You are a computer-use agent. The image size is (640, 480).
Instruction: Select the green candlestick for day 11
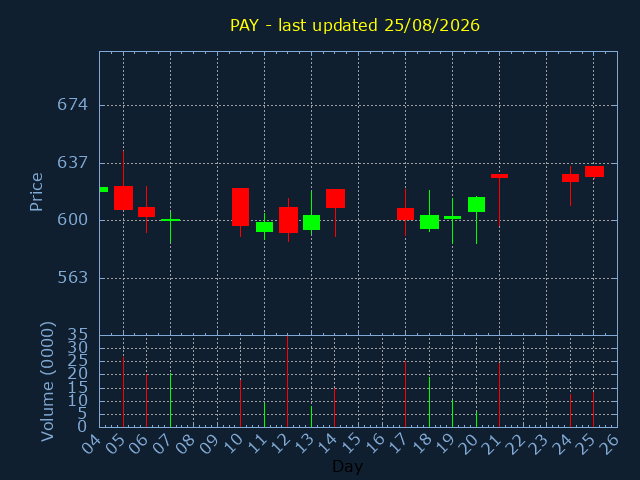[264, 227]
